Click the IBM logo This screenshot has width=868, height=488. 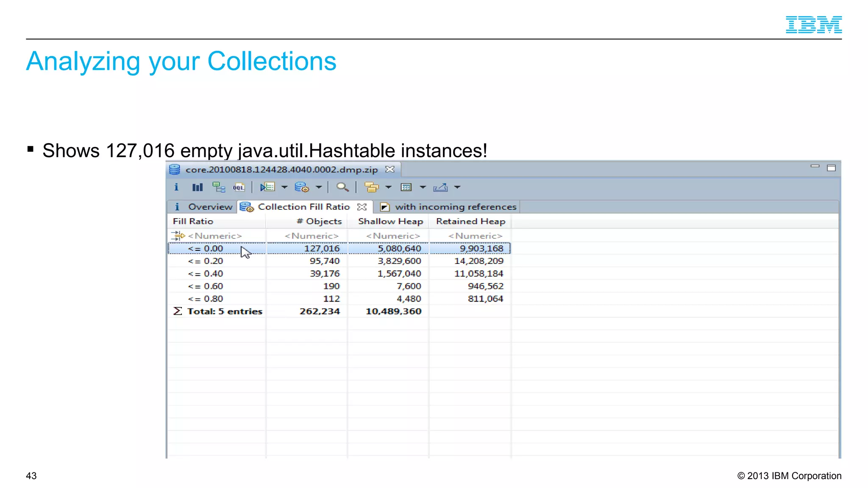(814, 25)
